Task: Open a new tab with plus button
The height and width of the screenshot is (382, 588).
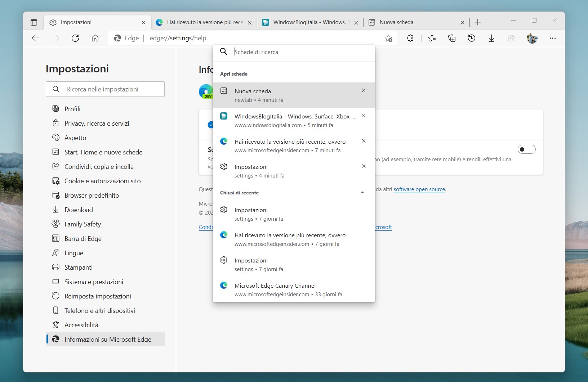Action: tap(478, 22)
